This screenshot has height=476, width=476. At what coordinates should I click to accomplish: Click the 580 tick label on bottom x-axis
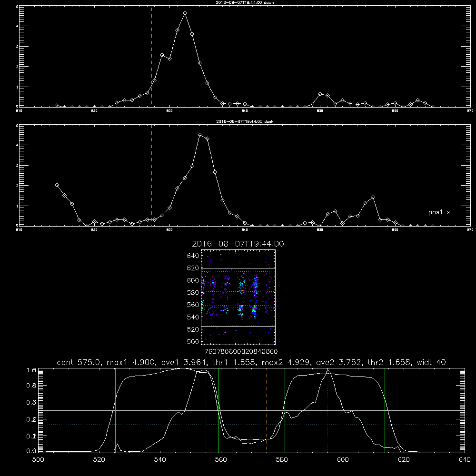[282, 460]
